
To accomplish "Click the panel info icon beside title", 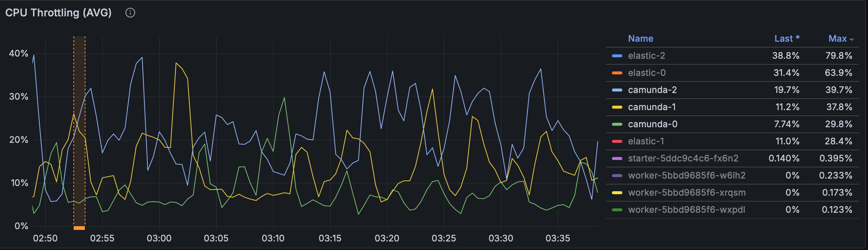I will point(130,13).
